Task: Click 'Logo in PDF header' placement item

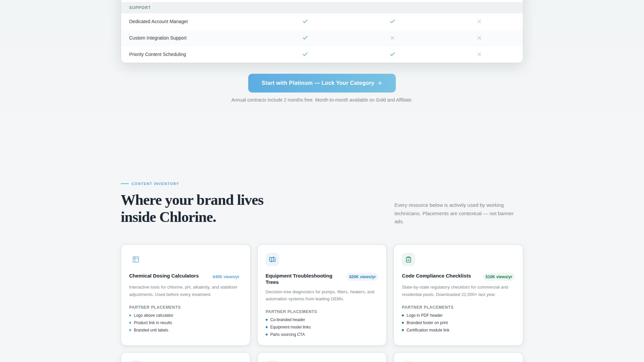Action: [x=424, y=315]
